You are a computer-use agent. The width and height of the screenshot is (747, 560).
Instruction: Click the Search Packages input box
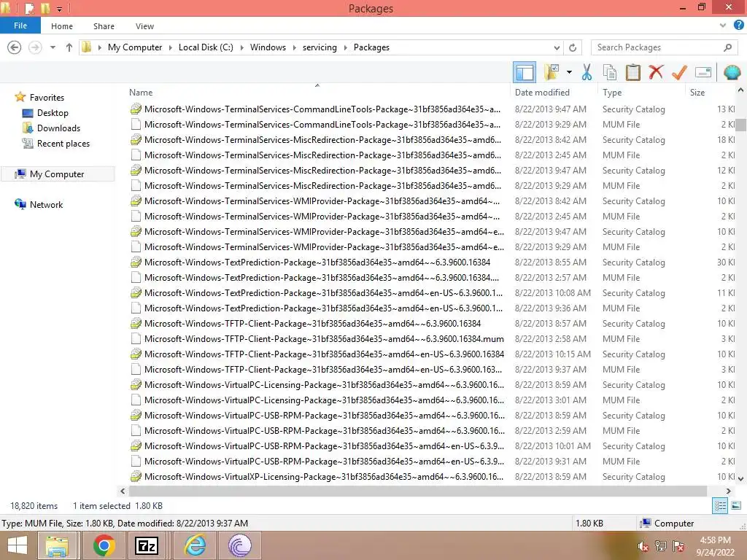pos(657,47)
